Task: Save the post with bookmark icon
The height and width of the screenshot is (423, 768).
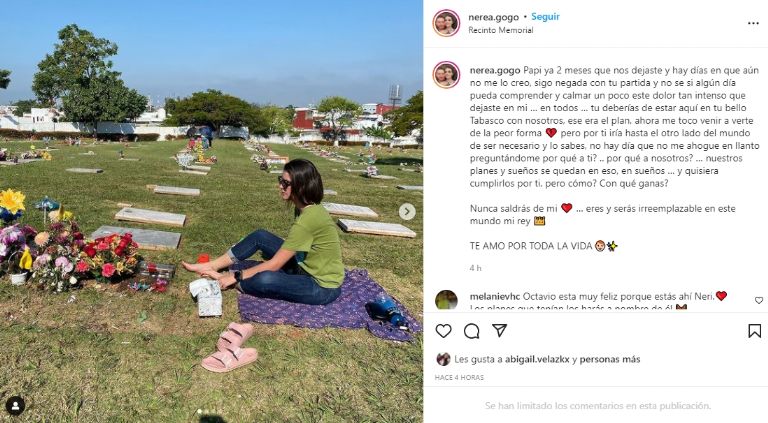Action: [x=755, y=331]
